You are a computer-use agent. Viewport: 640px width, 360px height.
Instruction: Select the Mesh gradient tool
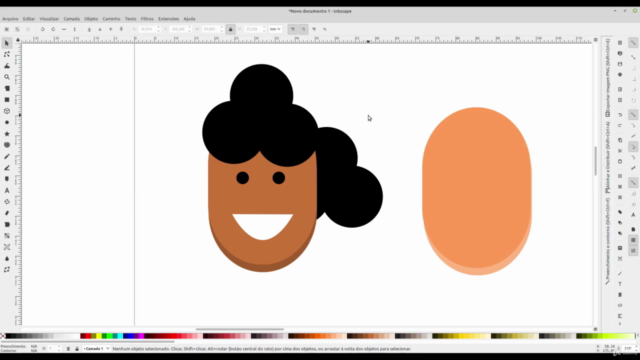pos(7,247)
